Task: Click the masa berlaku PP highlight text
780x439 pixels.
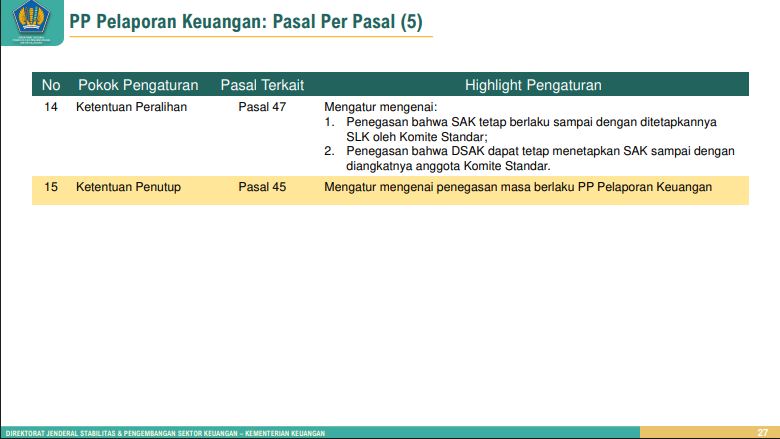Action: pos(518,187)
